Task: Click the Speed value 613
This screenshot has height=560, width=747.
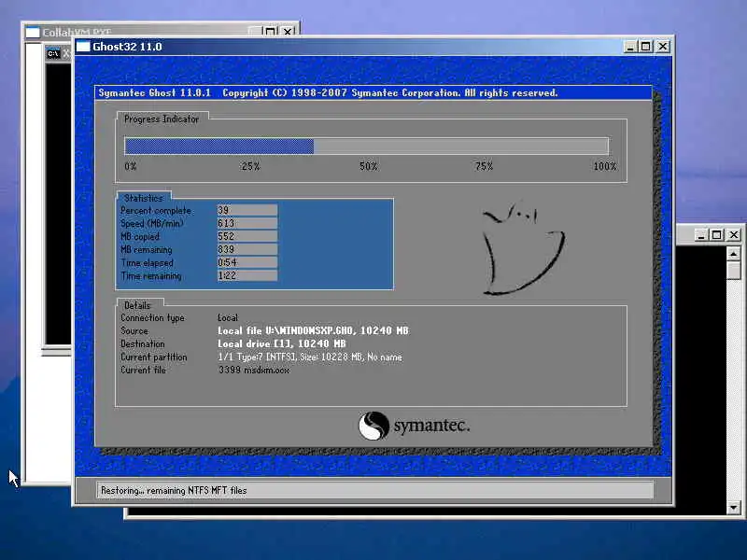Action: point(247,223)
